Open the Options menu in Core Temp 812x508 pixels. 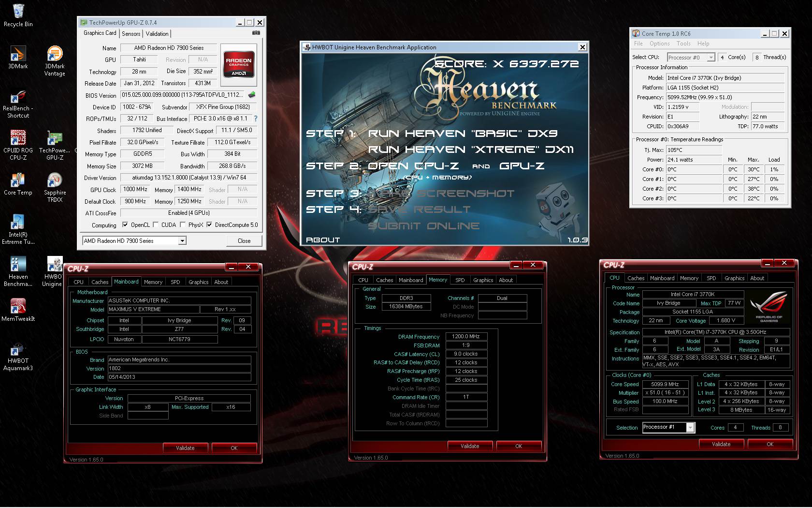[660, 44]
